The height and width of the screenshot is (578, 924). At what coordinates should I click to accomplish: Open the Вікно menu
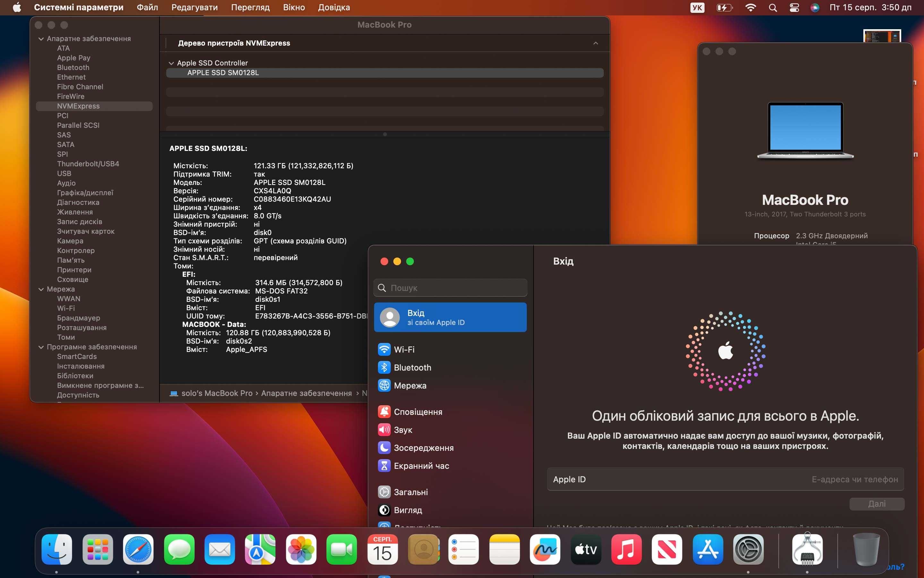coord(294,7)
